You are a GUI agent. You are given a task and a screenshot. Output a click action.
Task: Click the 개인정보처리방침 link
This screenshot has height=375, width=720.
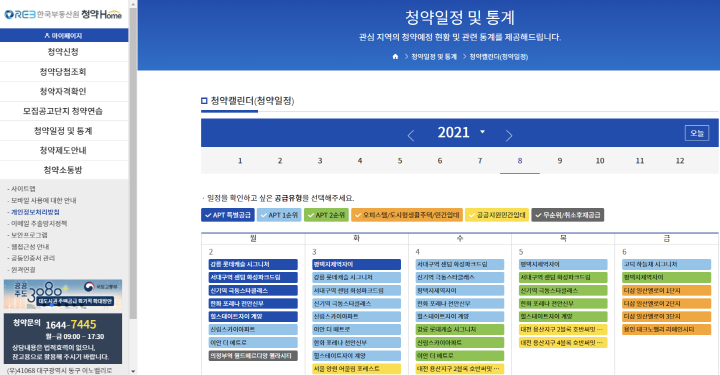tap(35, 212)
